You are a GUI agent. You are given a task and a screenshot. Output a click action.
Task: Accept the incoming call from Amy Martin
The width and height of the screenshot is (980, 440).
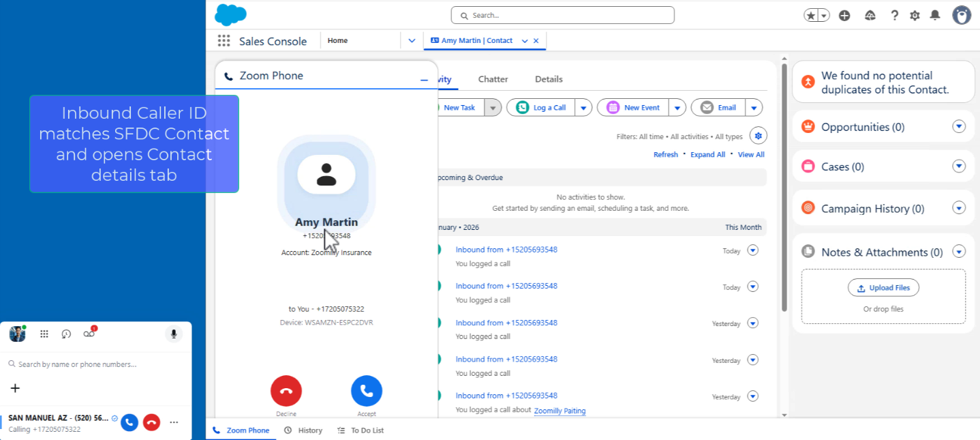[x=366, y=391]
